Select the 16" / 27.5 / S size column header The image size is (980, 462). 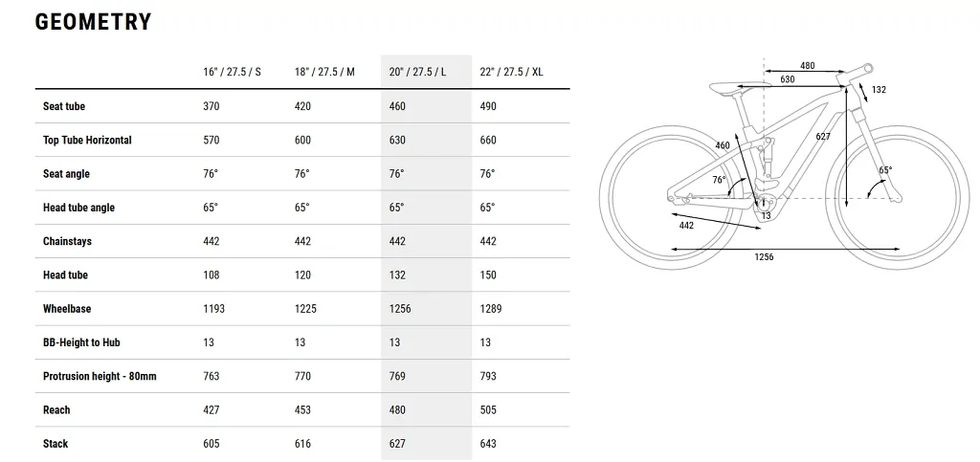(232, 72)
